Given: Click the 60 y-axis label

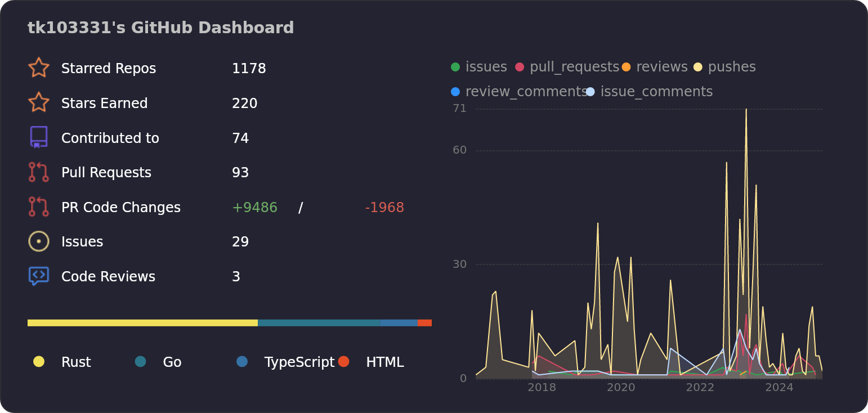Looking at the screenshot, I should point(460,150).
